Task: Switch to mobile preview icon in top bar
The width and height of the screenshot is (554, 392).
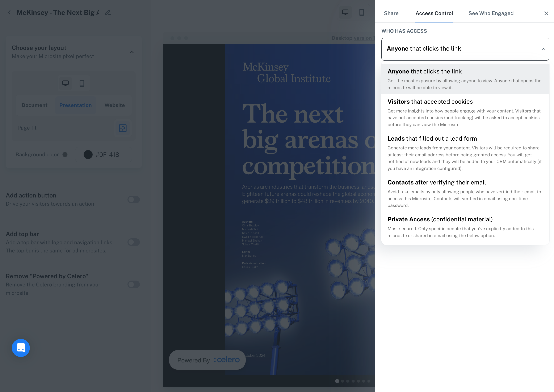Action: click(361, 12)
